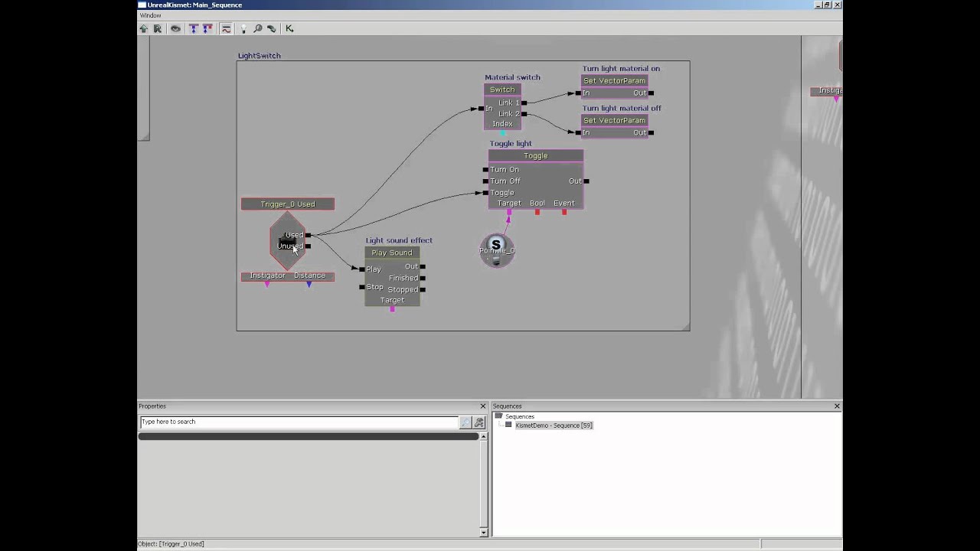Click the Stop input connector
The image size is (980, 551).
pyautogui.click(x=362, y=288)
